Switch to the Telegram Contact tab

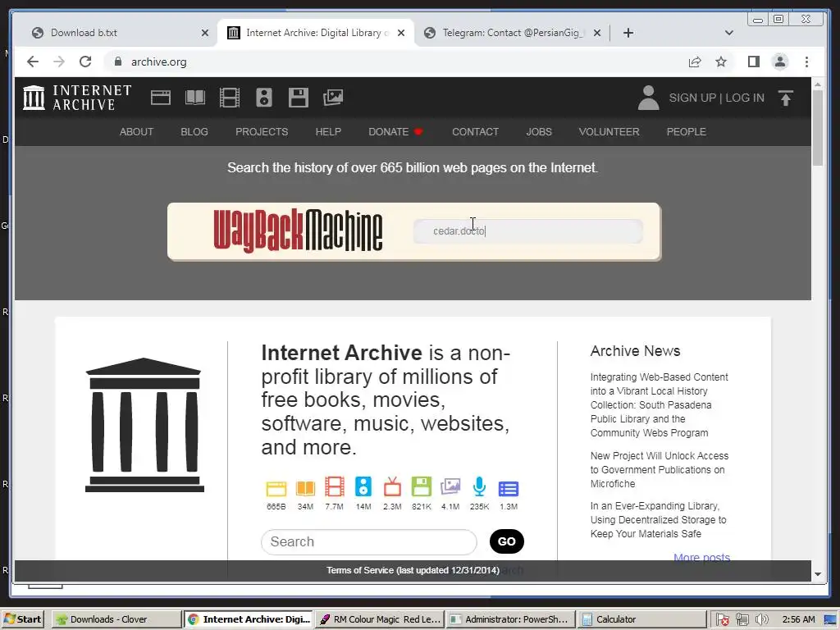pyautogui.click(x=511, y=33)
